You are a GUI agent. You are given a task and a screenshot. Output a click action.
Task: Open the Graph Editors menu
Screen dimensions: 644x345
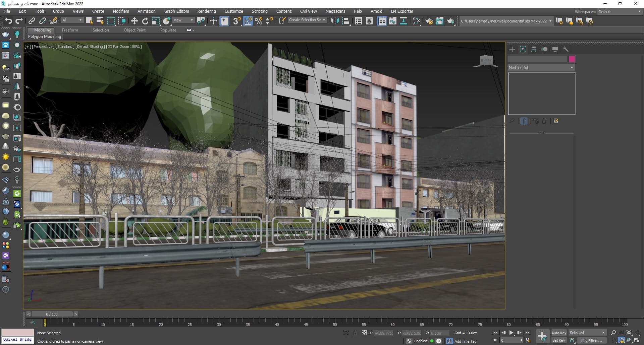click(176, 11)
